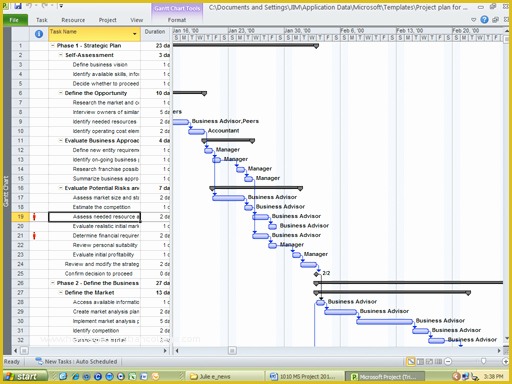This screenshot has height=384, width=512.
Task: Select the task 'Estimate the competition'
Action: (x=102, y=207)
